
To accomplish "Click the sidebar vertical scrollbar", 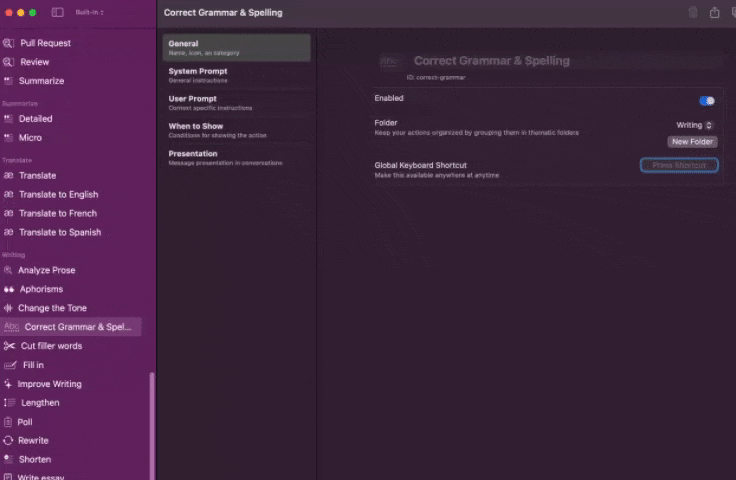I will (x=151, y=426).
